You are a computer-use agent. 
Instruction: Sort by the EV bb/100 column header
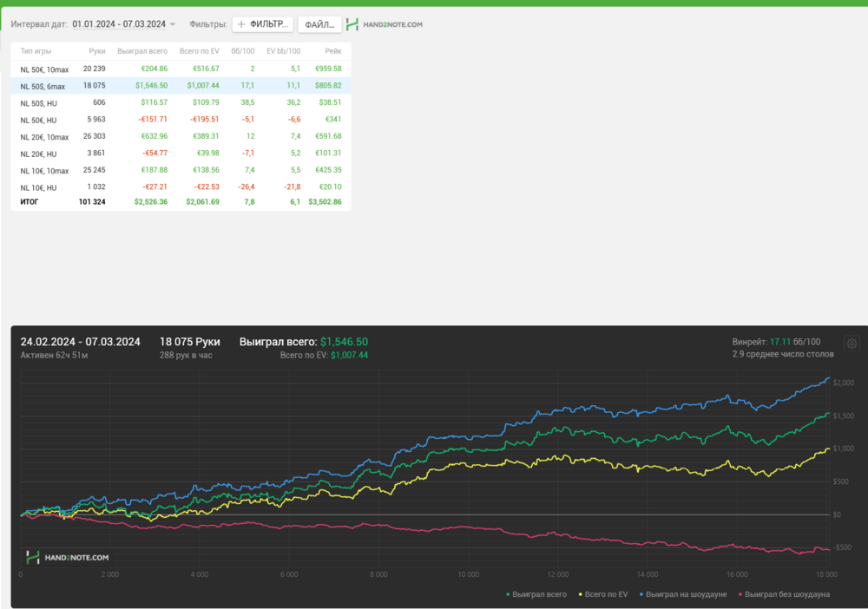point(284,51)
